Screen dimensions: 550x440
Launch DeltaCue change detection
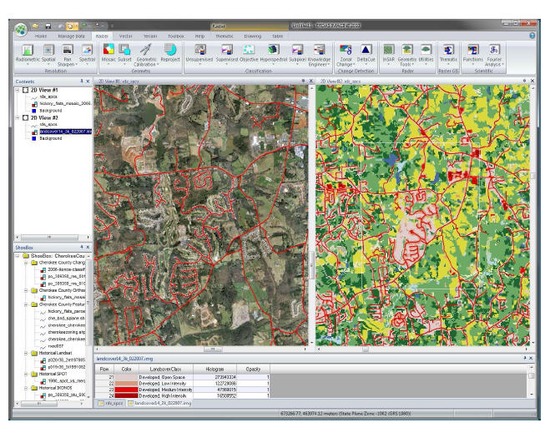click(x=366, y=53)
